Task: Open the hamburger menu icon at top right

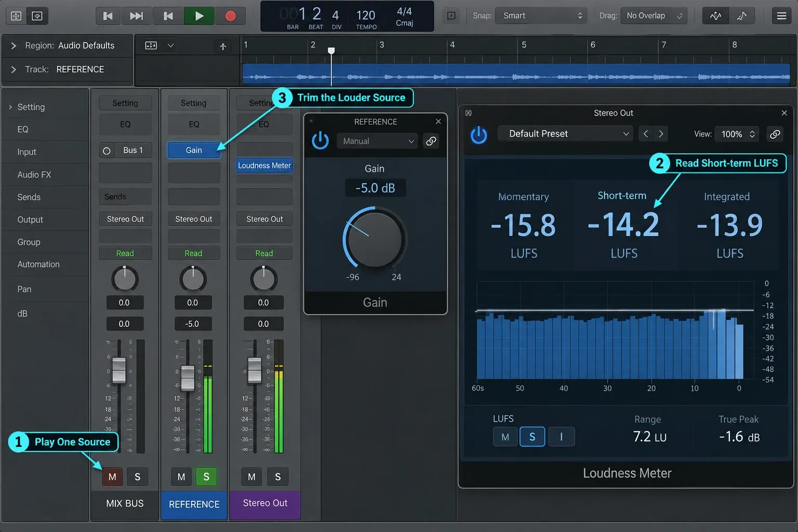Action: 781,16
